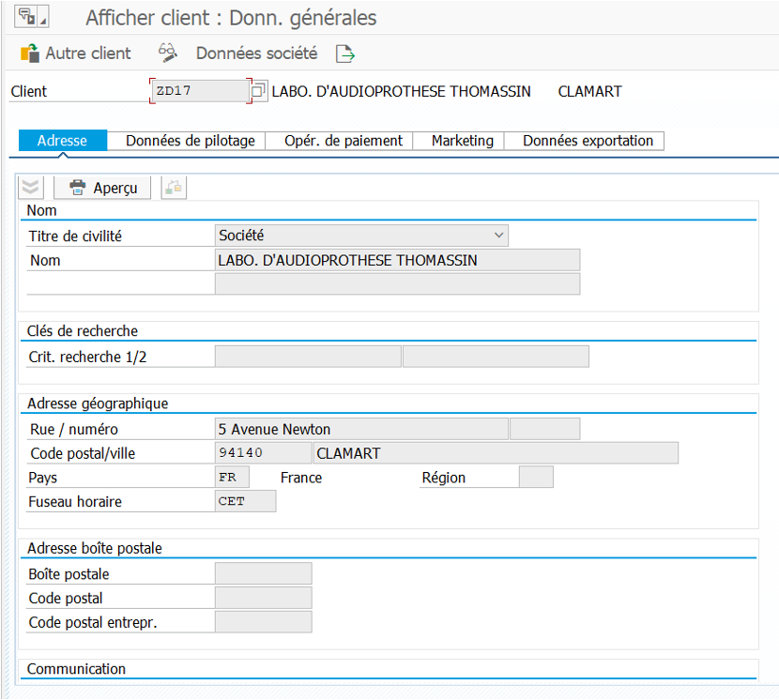Click the grayed icon next to Aperçu
The image size is (779, 700).
[x=174, y=188]
